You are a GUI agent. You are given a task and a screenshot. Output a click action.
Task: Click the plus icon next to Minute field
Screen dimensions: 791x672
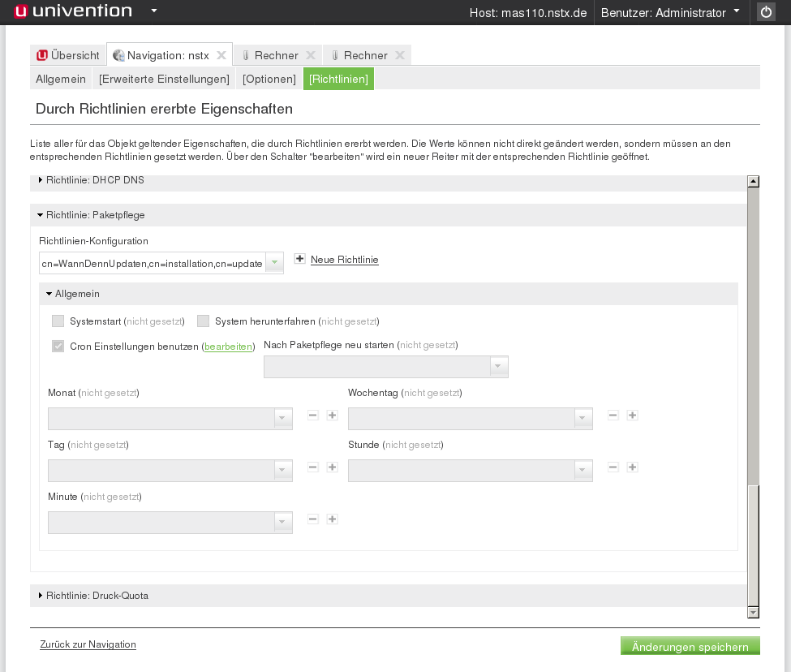[x=332, y=519]
